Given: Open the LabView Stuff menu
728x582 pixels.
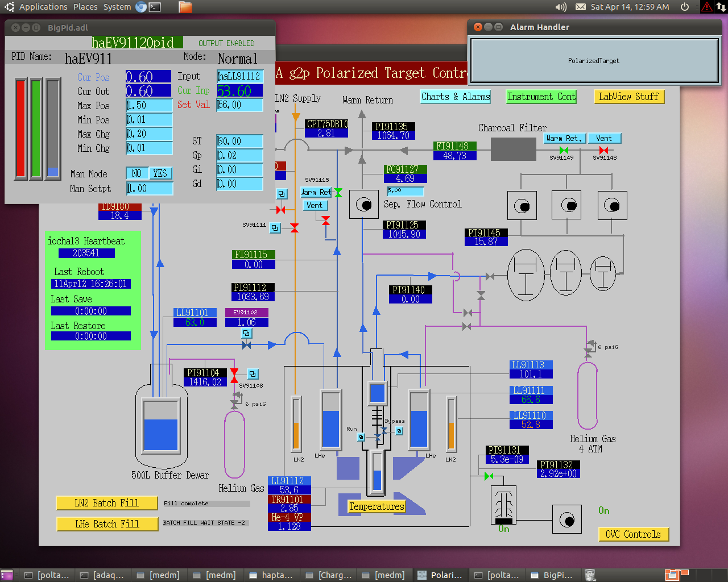Looking at the screenshot, I should click(628, 97).
